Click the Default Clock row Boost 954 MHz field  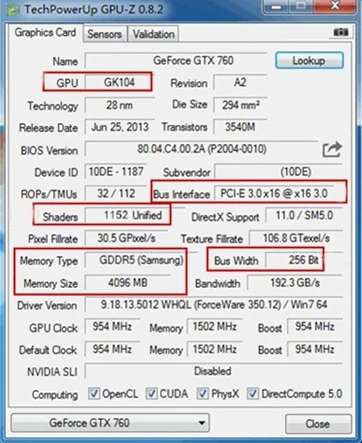tap(315, 349)
